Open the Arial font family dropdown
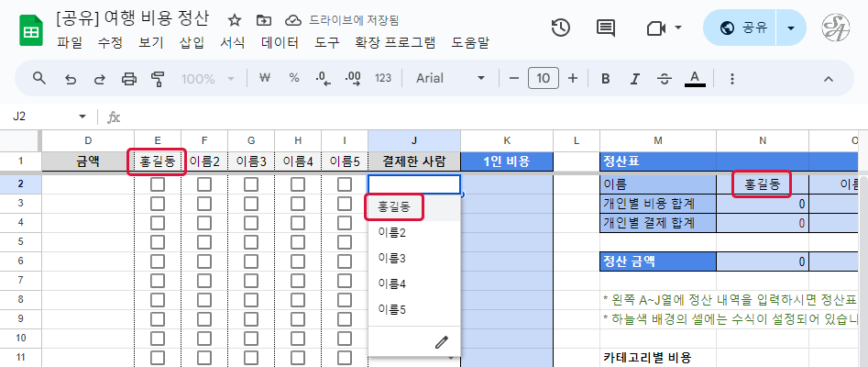The image size is (868, 367). pos(451,79)
